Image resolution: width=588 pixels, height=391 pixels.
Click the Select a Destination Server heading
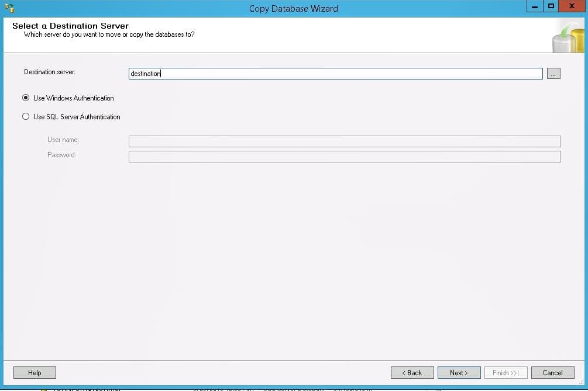tap(70, 26)
